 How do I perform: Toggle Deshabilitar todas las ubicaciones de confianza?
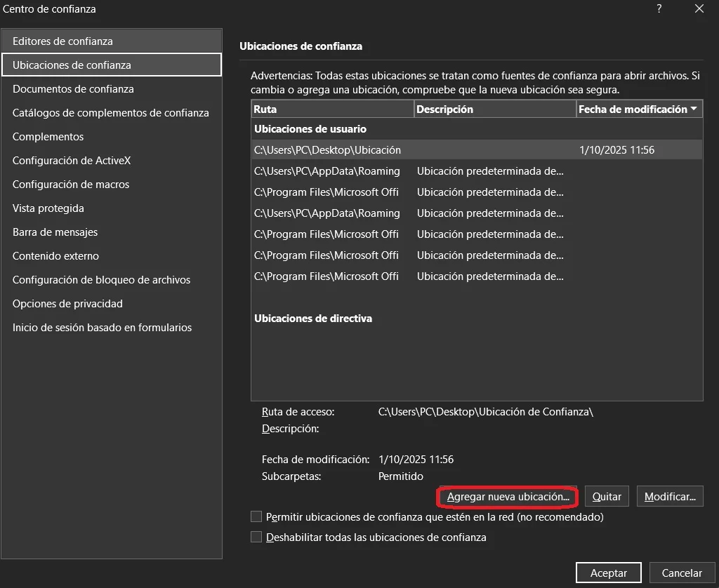[256, 537]
